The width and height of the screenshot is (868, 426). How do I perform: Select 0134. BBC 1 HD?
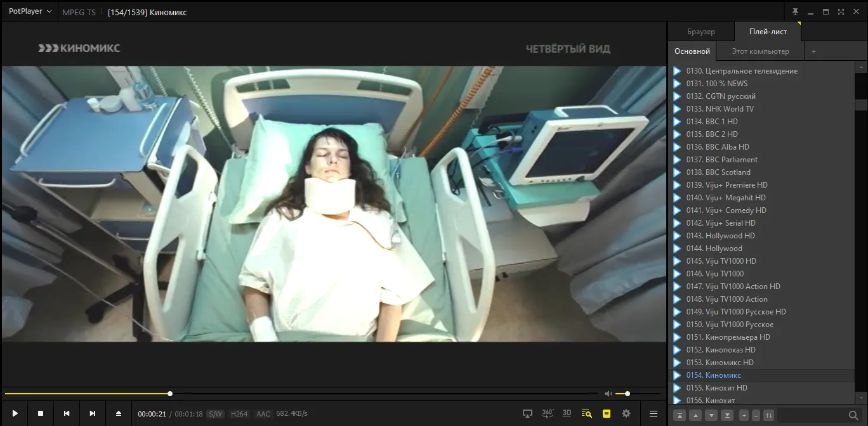point(763,122)
